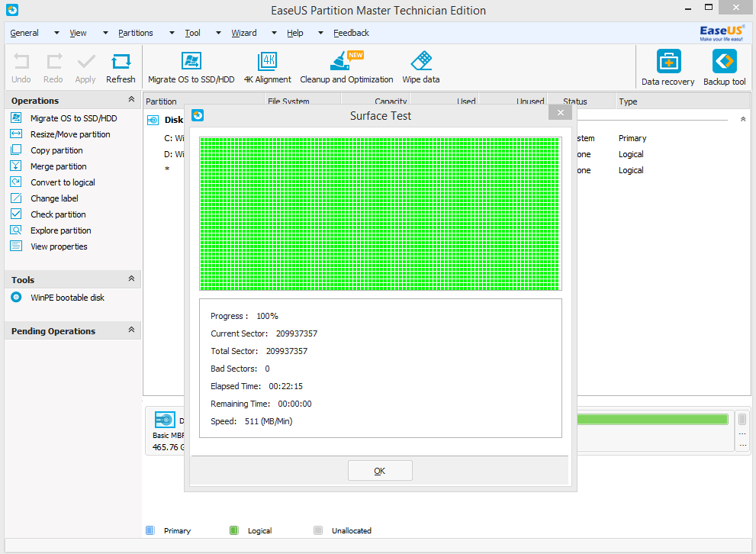The height and width of the screenshot is (554, 756).
Task: Click the Logical legend swatch
Action: click(234, 530)
